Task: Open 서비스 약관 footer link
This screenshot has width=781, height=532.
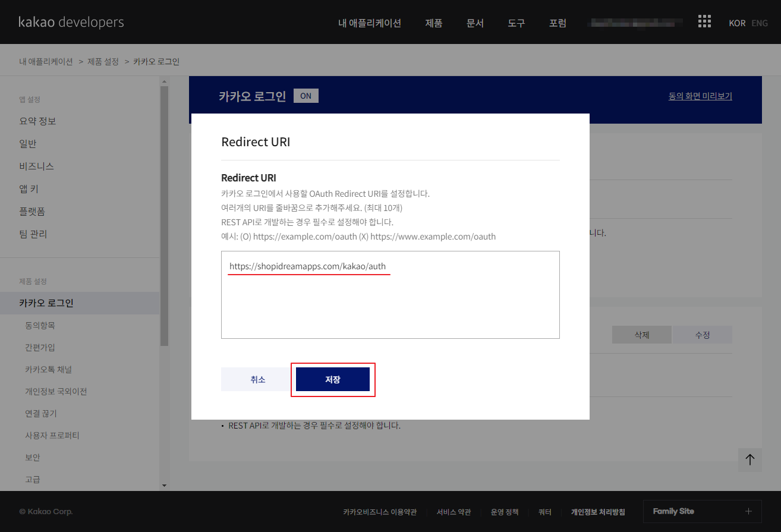Action: click(454, 512)
